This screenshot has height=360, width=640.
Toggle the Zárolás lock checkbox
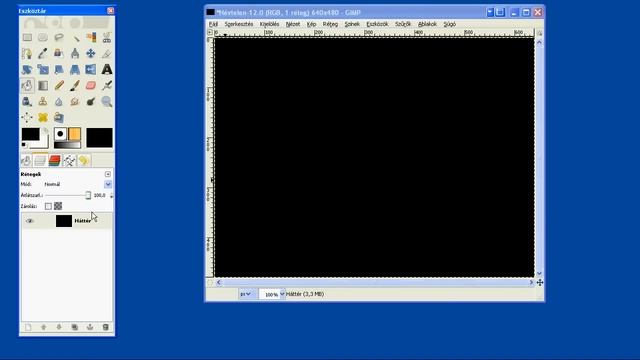[48, 207]
